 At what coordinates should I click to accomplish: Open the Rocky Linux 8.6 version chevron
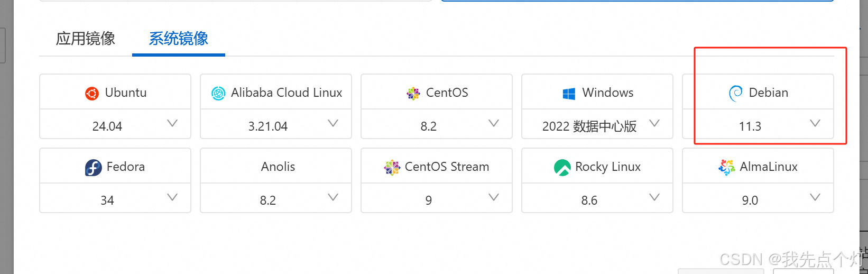(654, 197)
